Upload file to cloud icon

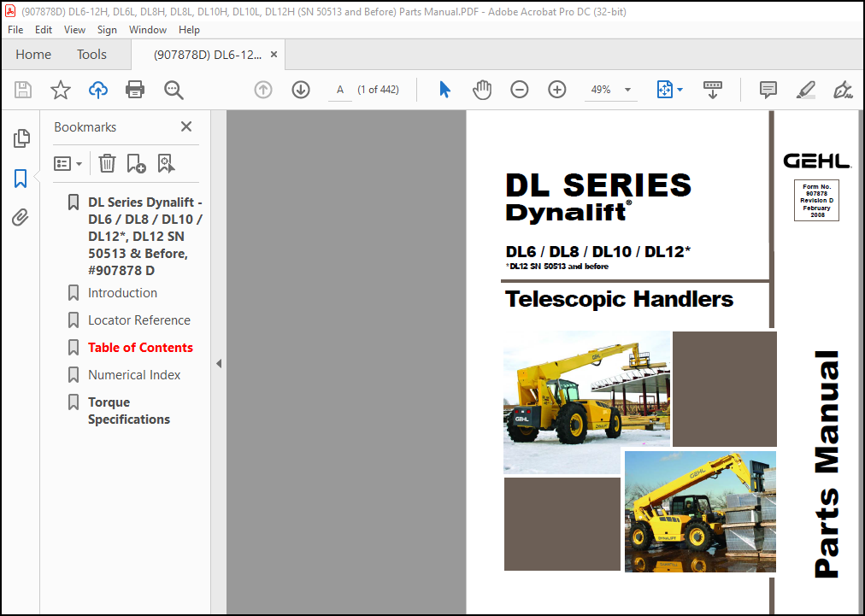(98, 90)
